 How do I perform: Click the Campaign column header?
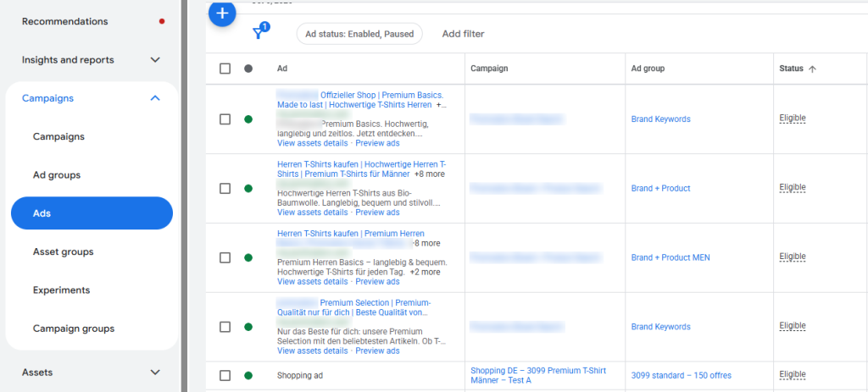tap(489, 69)
